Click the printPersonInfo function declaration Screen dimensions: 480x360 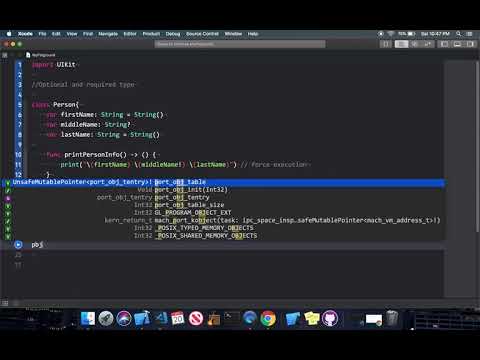pos(101,155)
